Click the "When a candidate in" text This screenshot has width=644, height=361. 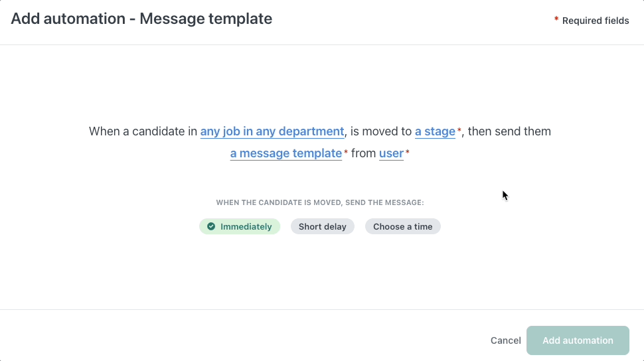[x=143, y=131]
